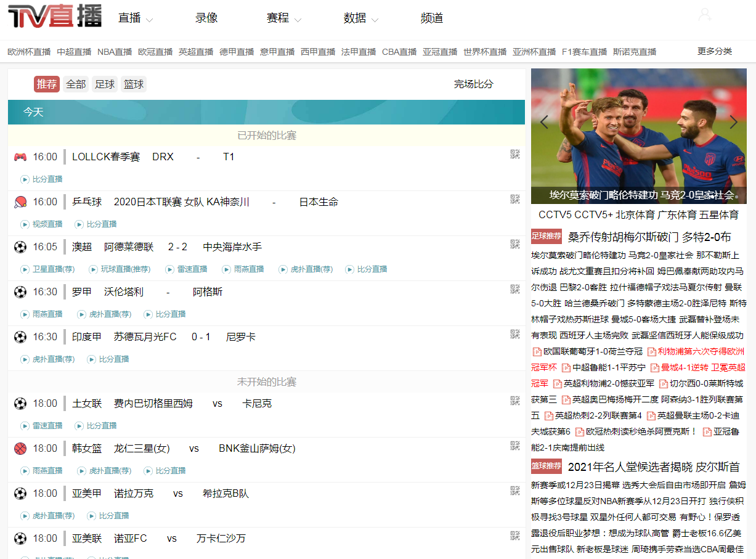Screen dimensions: 756x559
Task: Open headline 桑乔传射胡梅尔斯破门 多特2-0布
Action: (x=649, y=237)
